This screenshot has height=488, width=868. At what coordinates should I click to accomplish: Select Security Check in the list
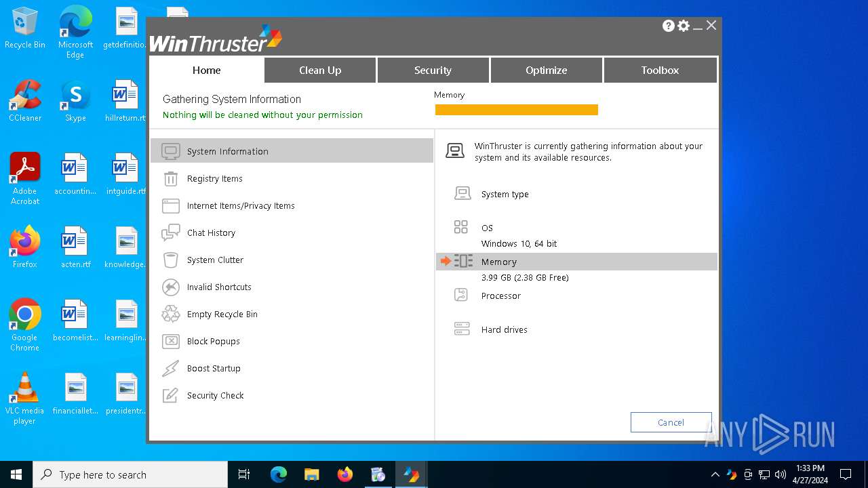[292, 395]
